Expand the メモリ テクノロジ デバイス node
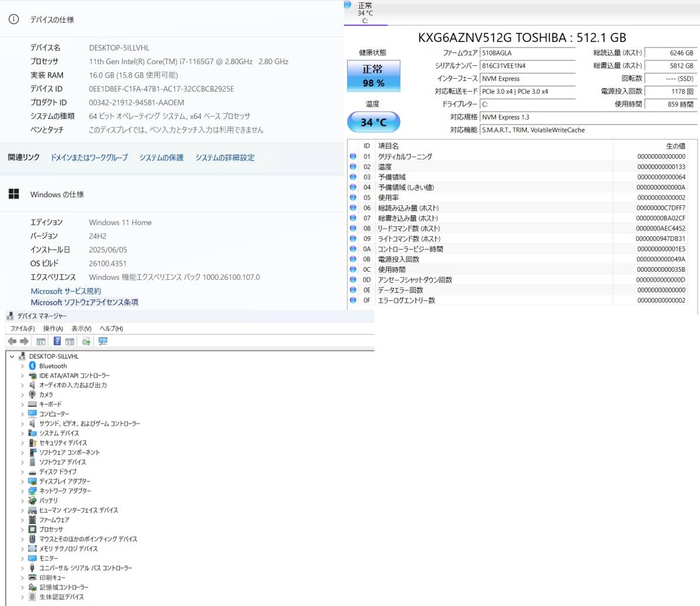Viewport: 700px width, 606px height. click(22, 549)
